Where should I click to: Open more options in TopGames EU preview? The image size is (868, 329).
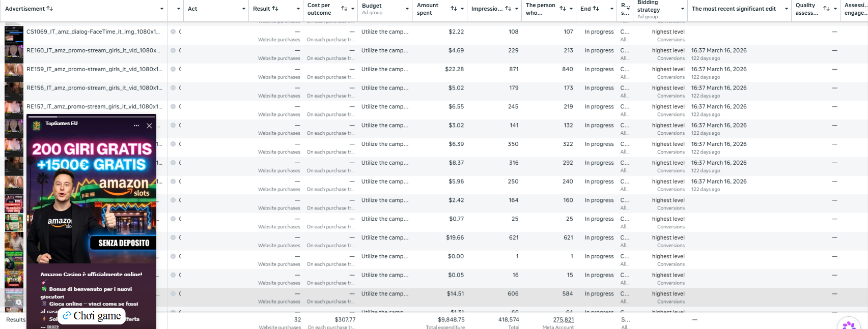(136, 126)
